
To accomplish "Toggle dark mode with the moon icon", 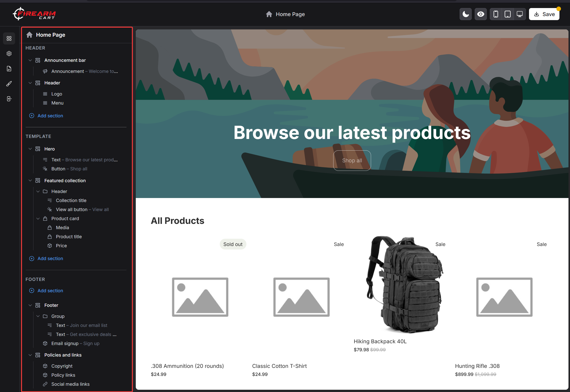I will pyautogui.click(x=466, y=14).
